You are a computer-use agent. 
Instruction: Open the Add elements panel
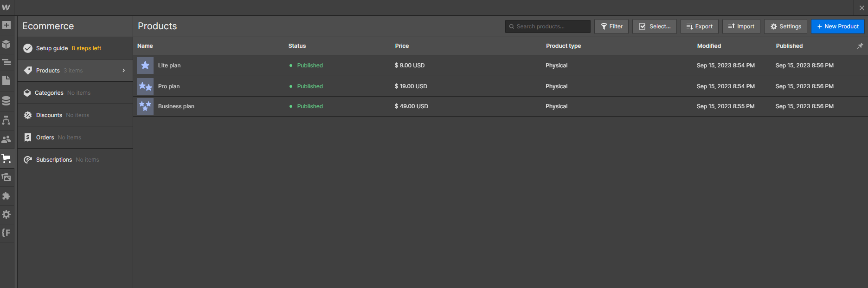pyautogui.click(x=6, y=25)
